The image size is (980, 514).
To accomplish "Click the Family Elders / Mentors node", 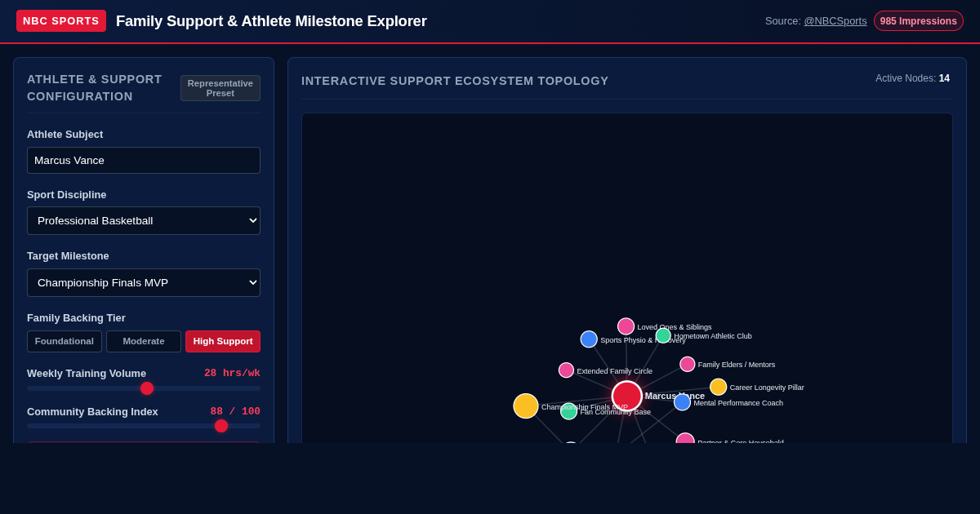I will click(x=688, y=364).
